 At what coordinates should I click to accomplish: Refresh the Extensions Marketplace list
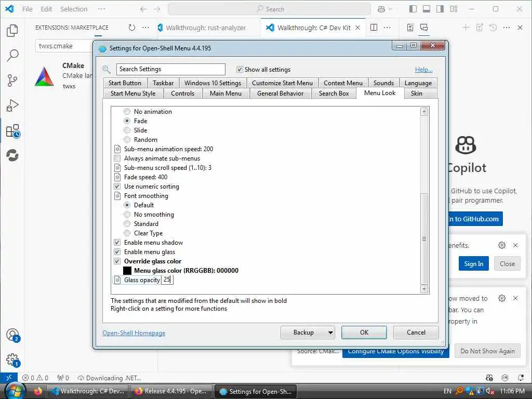click(x=132, y=28)
